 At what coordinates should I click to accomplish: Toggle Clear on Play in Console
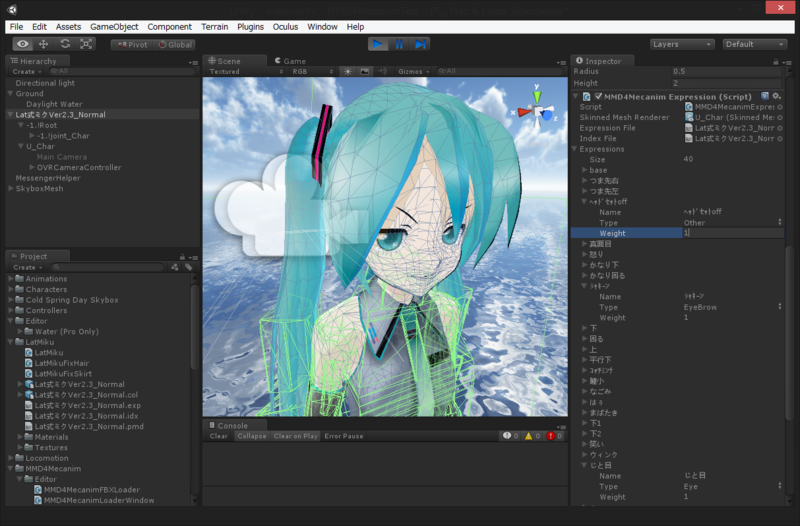pos(296,436)
